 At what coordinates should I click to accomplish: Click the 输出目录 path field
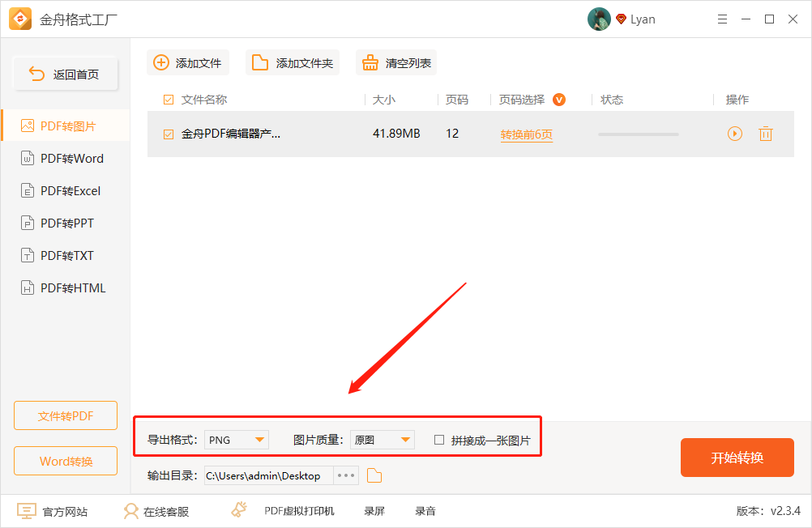click(x=269, y=475)
